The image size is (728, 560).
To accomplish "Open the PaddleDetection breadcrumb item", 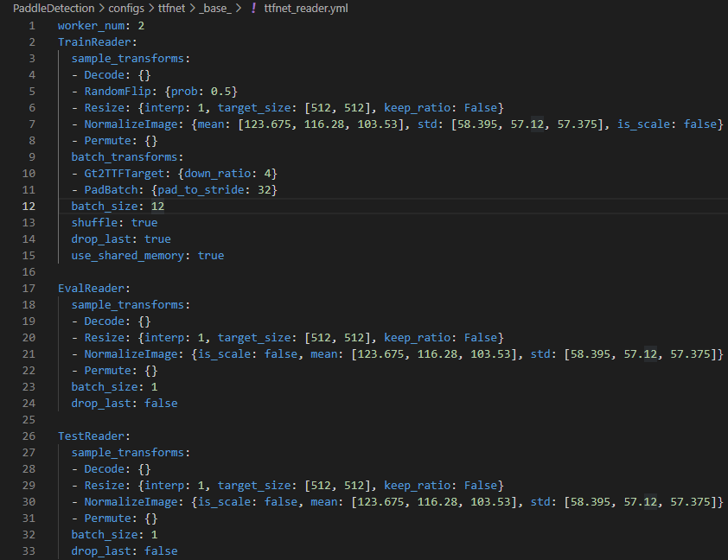I will 54,8.
